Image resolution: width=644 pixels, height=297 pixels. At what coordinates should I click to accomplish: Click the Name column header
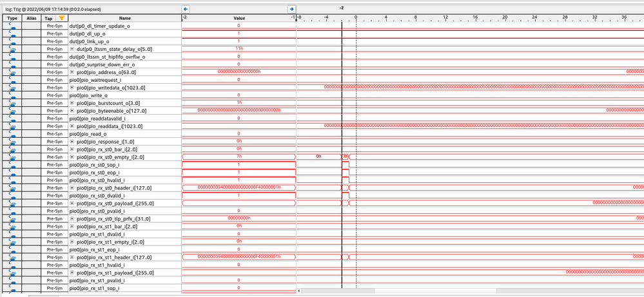(x=125, y=18)
